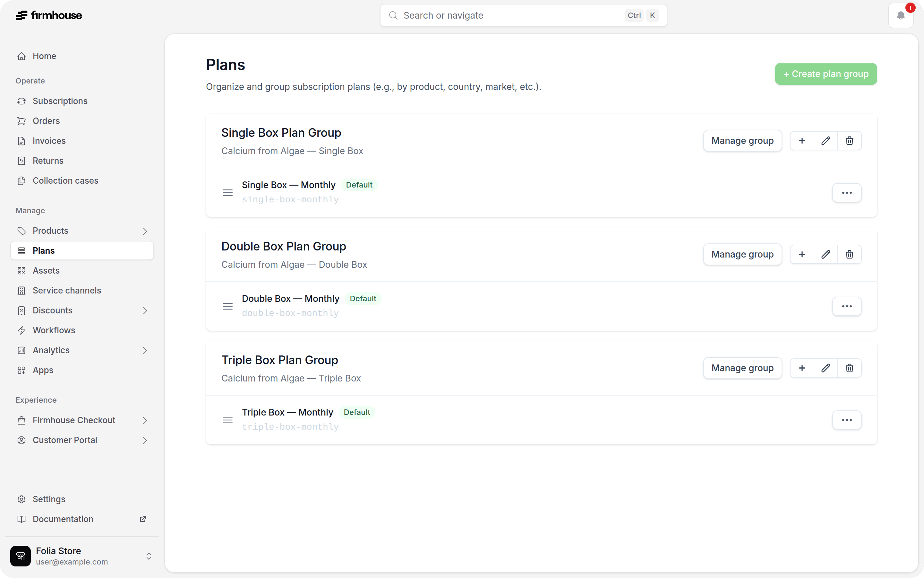This screenshot has width=924, height=578.
Task: Click Manage group for Triple Box Plan Group
Action: (742, 368)
